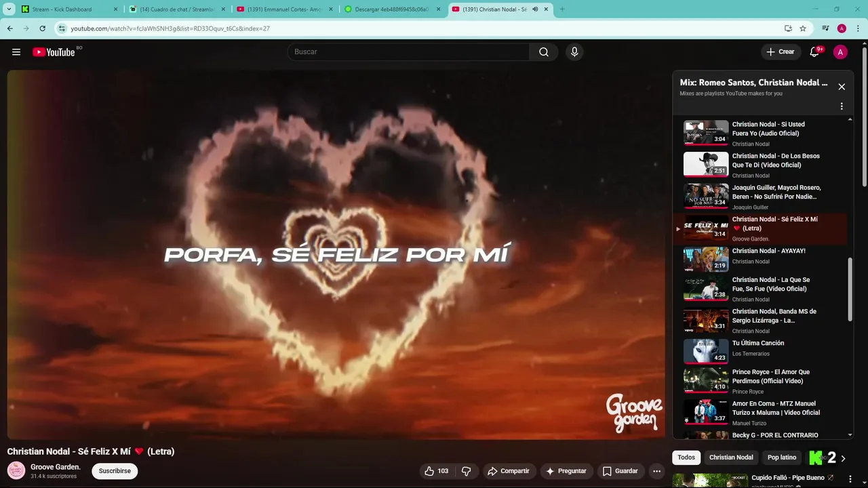The width and height of the screenshot is (868, 488).
Task: Click the video player to pause
Action: pos(336,255)
